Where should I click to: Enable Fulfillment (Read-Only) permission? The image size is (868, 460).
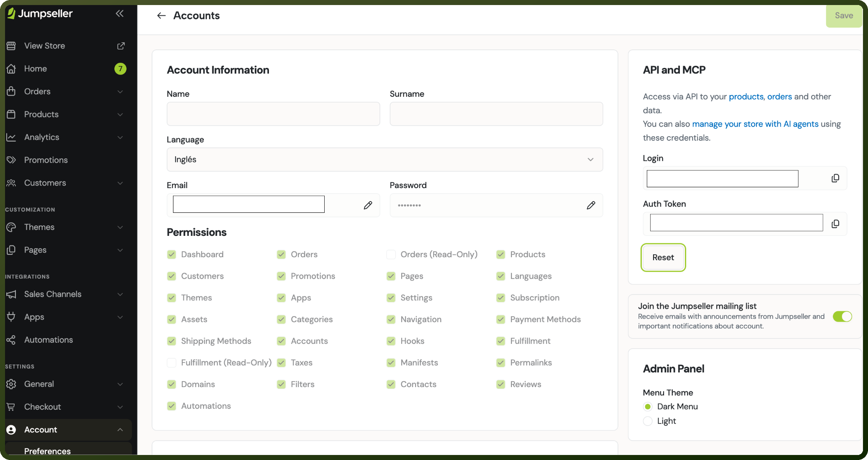[171, 363]
